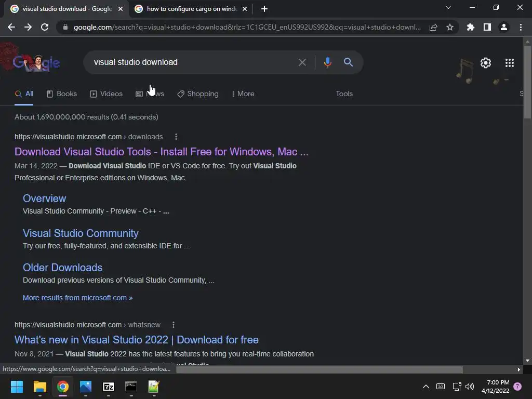Screen dimensions: 532x399
Task: Open the touch keyboard tray icon
Action: (x=441, y=387)
